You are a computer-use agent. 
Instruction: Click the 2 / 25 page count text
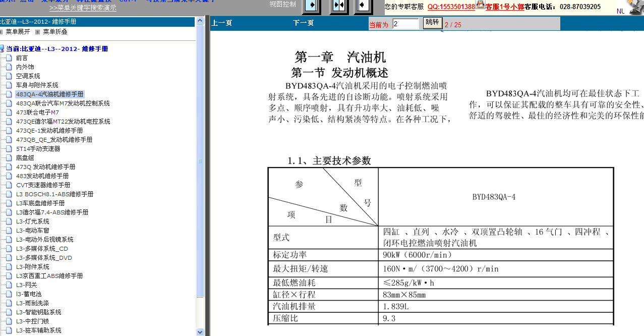tap(453, 24)
